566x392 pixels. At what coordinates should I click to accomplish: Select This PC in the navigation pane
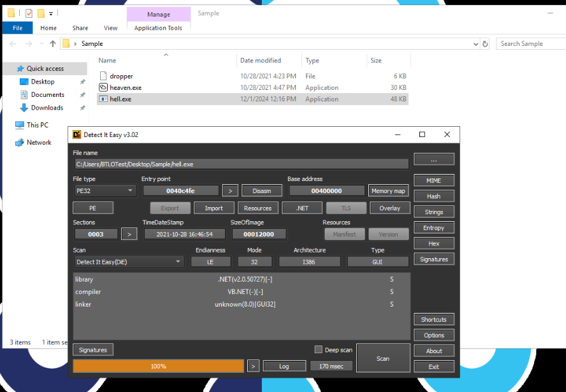coord(37,125)
